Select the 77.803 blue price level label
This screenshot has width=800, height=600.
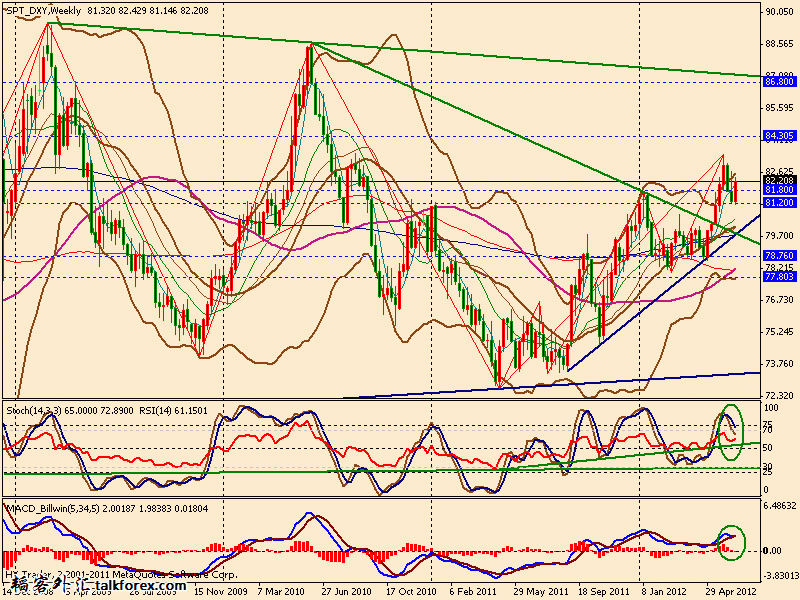click(780, 277)
